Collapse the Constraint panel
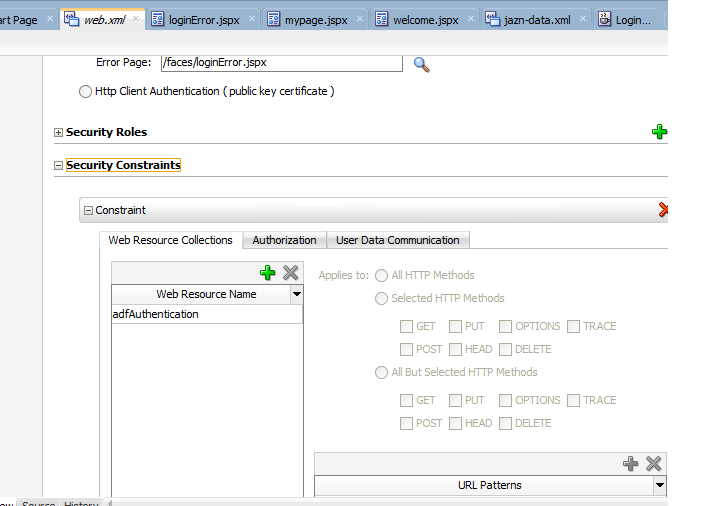 pos(88,211)
